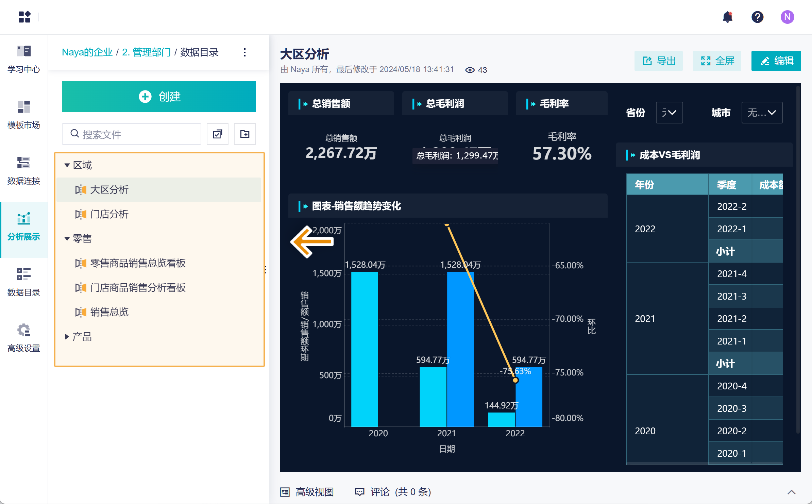Click the help question mark icon
Image resolution: width=812 pixels, height=504 pixels.
click(757, 17)
